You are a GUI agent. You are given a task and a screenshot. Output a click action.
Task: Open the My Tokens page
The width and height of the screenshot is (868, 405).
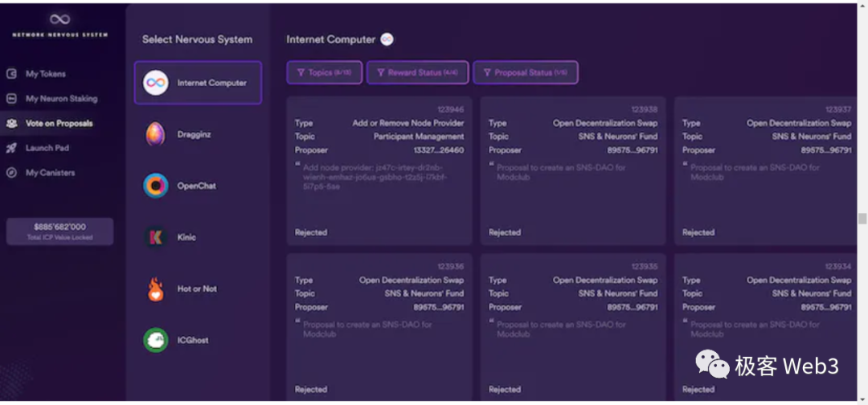click(45, 74)
